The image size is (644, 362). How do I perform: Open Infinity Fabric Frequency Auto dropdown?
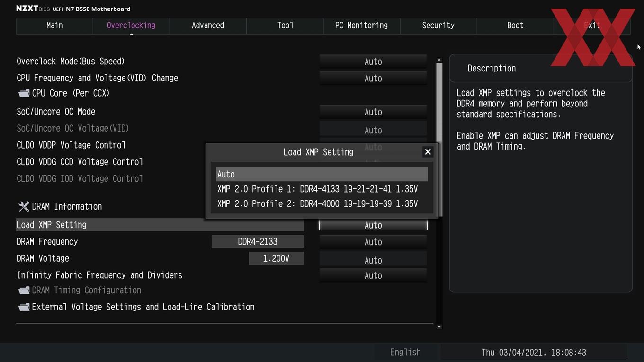[373, 275]
